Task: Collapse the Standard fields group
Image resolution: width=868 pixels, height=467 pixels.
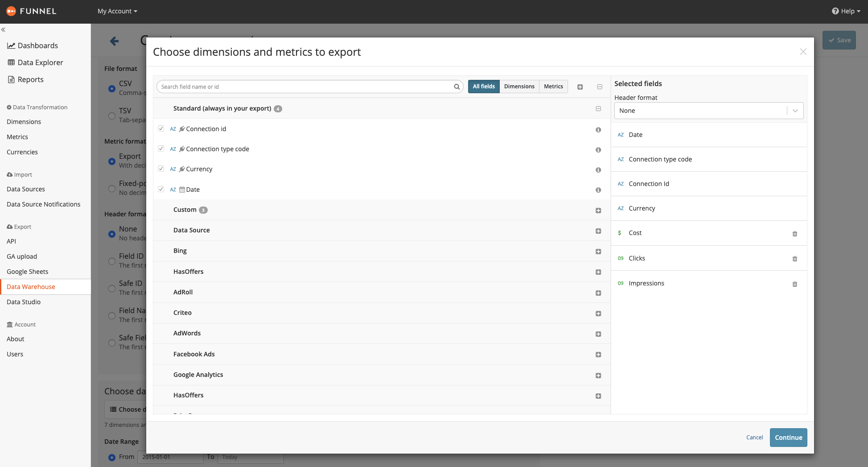Action: [x=598, y=109]
